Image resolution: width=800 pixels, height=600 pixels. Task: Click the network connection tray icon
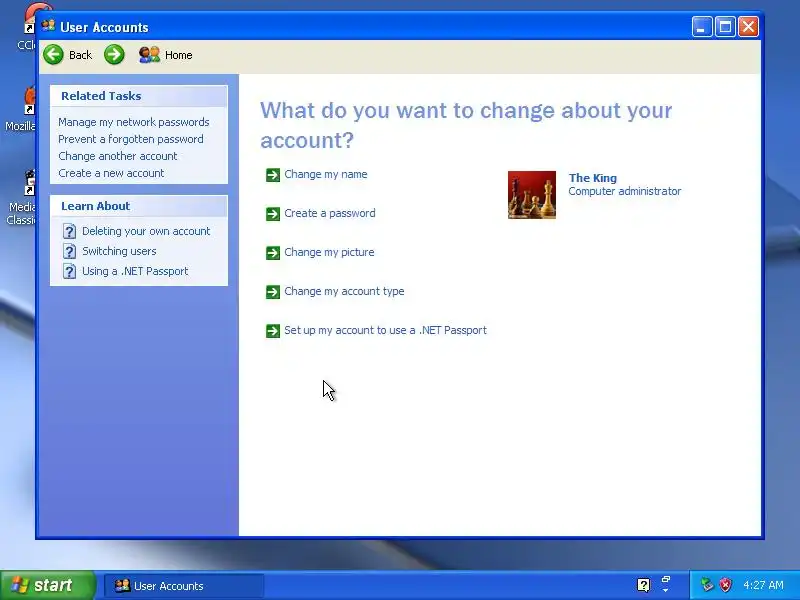[707, 585]
